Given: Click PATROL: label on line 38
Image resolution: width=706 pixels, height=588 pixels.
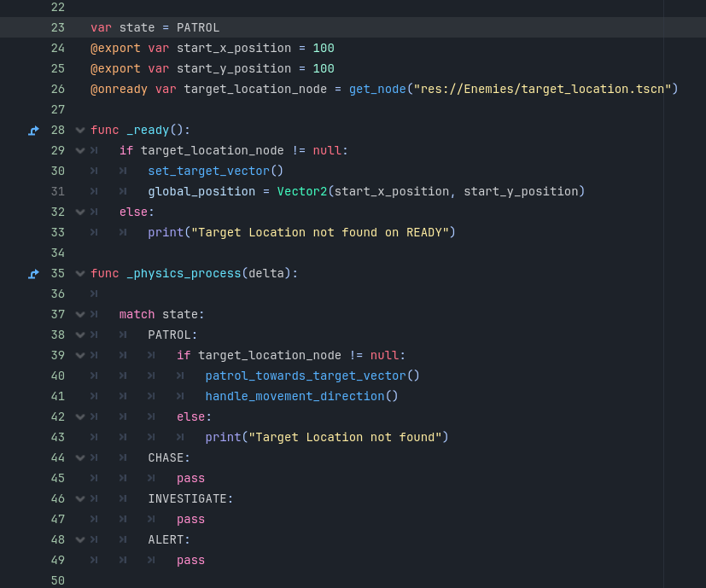Looking at the screenshot, I should click(173, 335).
